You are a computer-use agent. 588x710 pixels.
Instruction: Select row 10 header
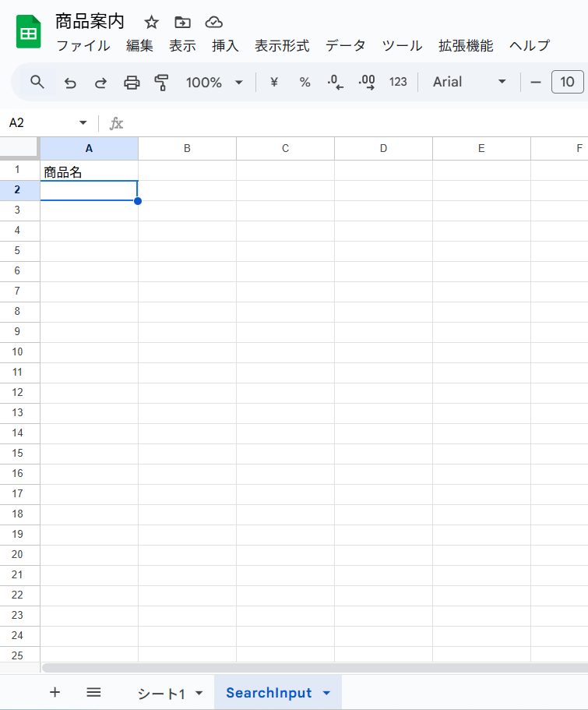click(19, 352)
